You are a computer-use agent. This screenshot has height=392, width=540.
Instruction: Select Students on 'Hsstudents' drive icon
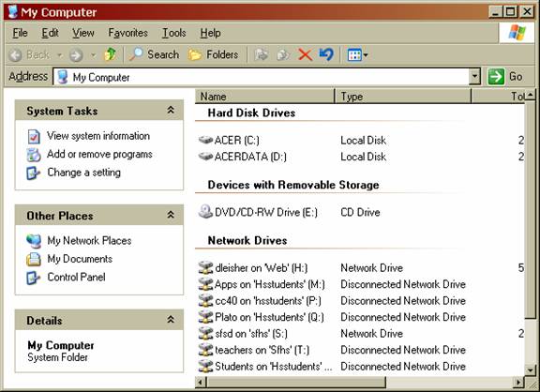click(205, 366)
